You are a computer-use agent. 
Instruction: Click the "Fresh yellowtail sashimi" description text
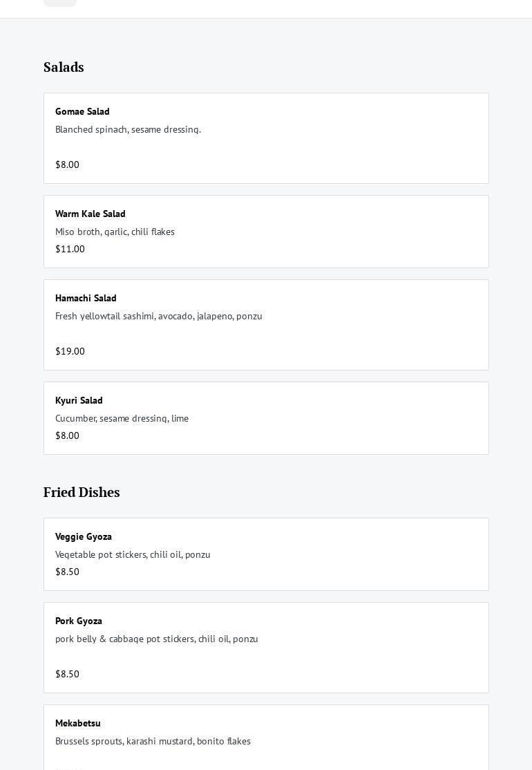coord(158,316)
